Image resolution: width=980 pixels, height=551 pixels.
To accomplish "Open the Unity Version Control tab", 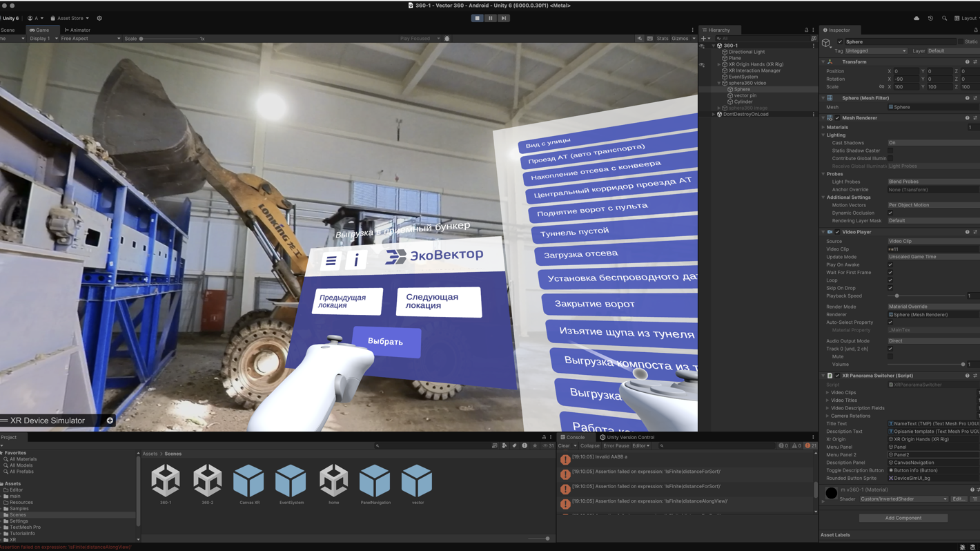I will [627, 437].
